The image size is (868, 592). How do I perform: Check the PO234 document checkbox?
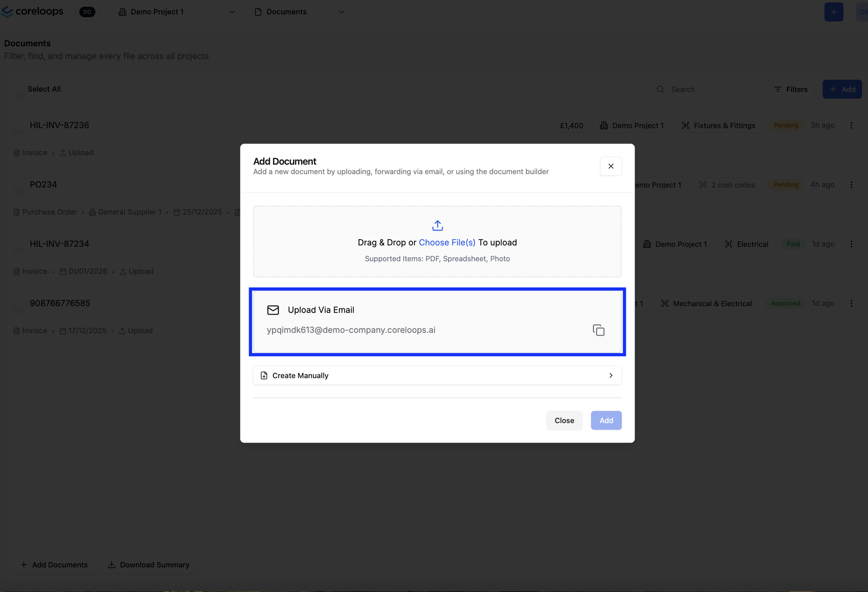point(18,185)
